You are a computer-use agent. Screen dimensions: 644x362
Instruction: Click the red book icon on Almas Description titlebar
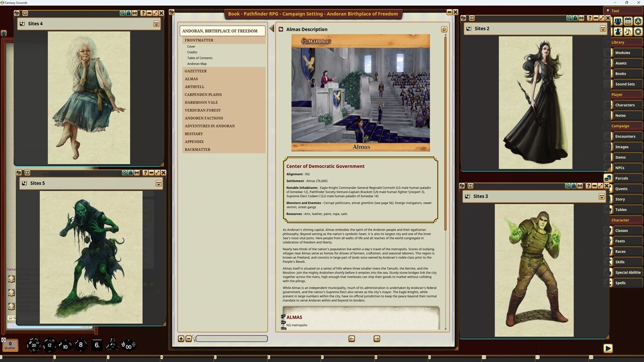281,29
